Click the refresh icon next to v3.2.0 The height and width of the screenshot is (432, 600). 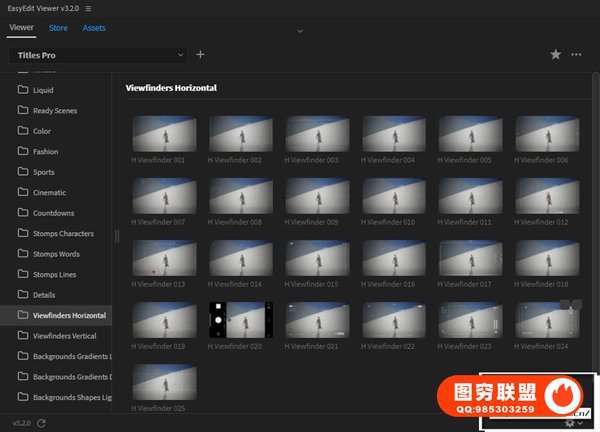41,423
